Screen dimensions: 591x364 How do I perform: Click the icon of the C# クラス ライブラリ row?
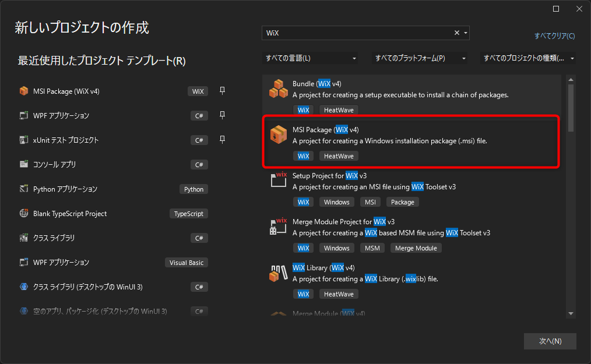[x=24, y=238]
